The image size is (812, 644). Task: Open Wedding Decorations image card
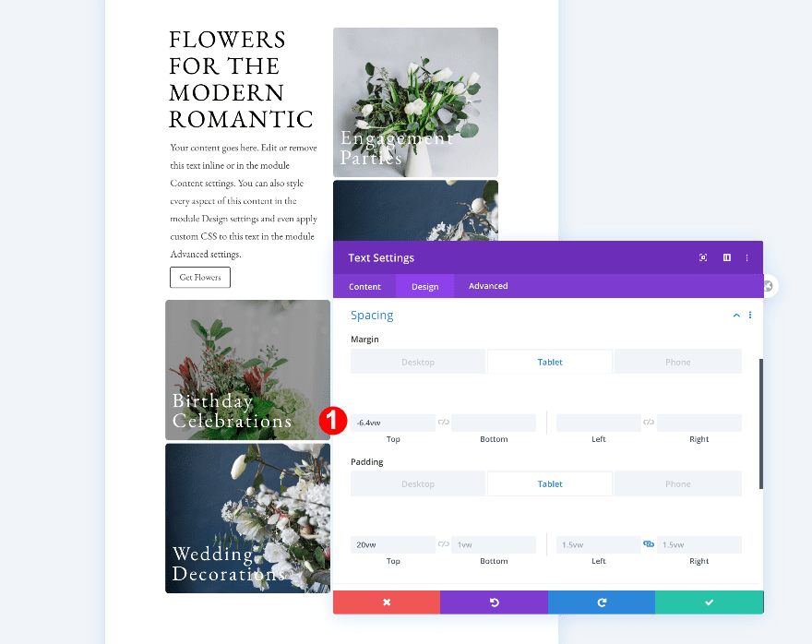point(247,519)
